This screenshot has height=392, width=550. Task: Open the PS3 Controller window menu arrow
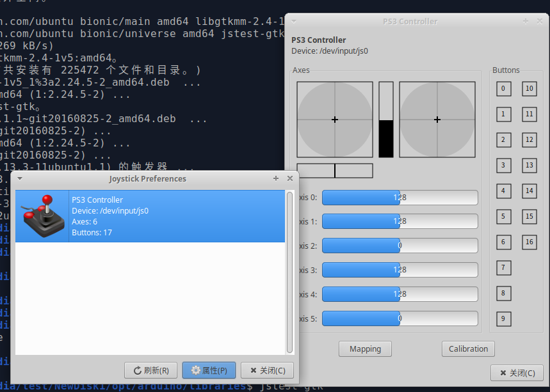click(x=294, y=22)
